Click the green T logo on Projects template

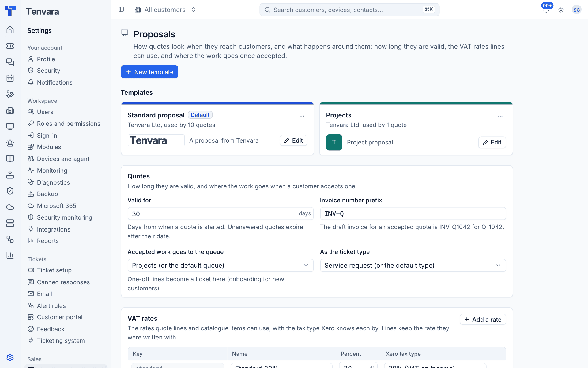coord(334,142)
